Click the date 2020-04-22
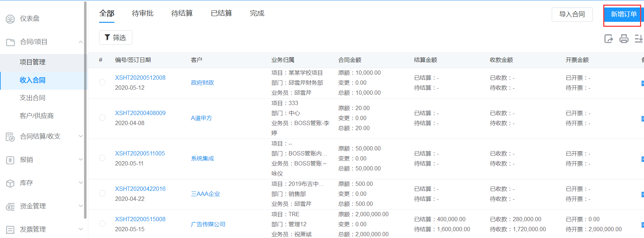644x238 pixels. 130,199
